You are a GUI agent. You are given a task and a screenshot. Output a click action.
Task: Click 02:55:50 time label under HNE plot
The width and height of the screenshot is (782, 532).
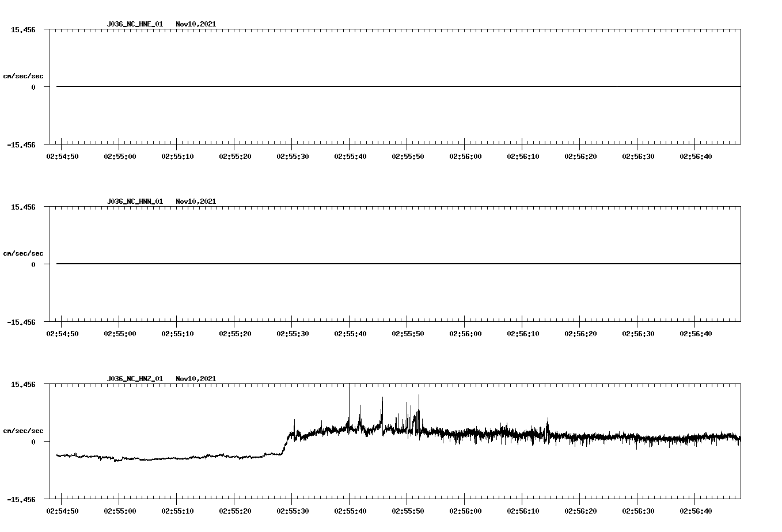coord(408,157)
